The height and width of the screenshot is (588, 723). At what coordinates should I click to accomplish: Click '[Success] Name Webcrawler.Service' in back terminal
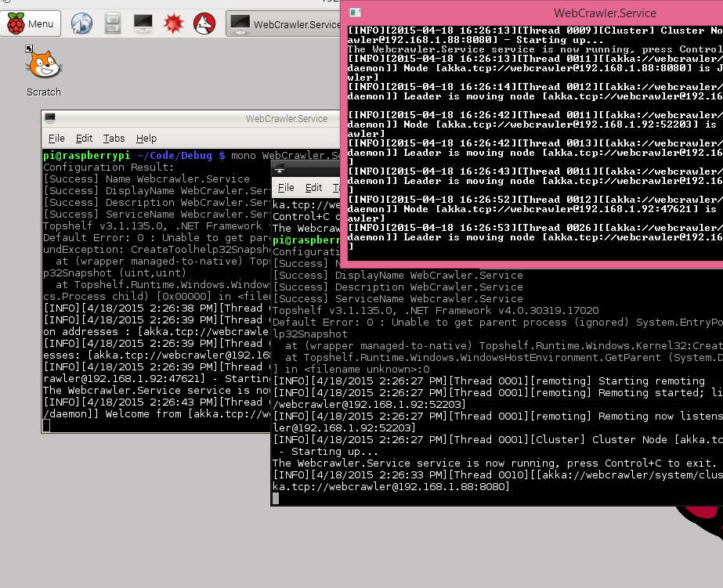pos(146,179)
